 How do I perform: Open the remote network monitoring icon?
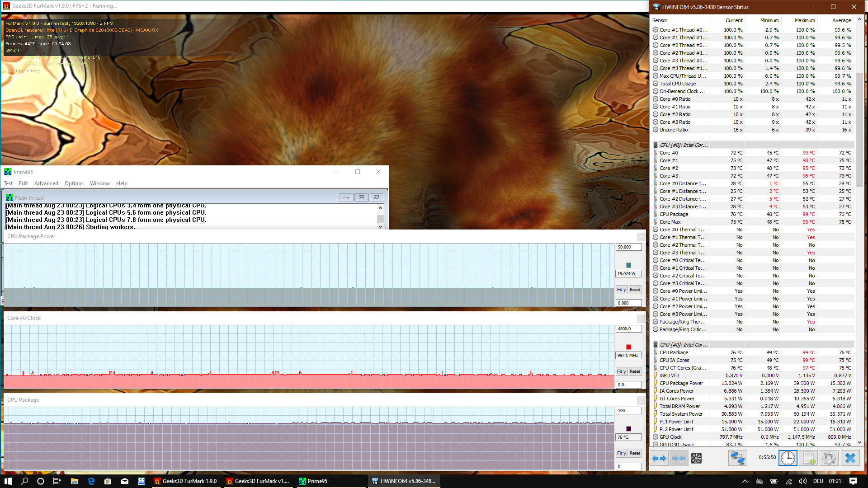[x=737, y=458]
